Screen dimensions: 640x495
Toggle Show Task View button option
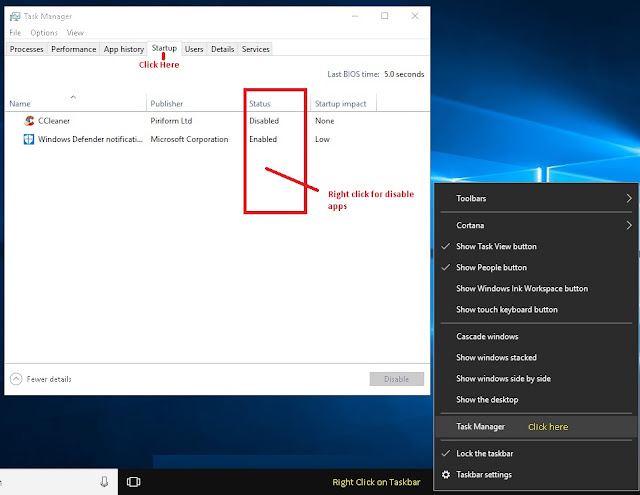tap(536, 246)
